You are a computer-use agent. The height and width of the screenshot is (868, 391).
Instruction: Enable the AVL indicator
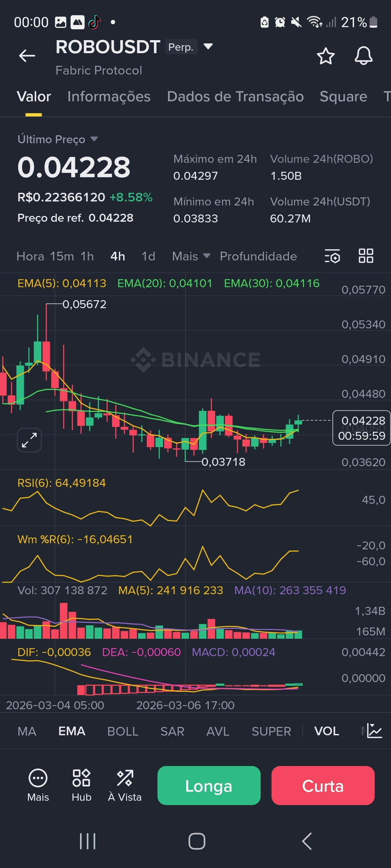218,731
